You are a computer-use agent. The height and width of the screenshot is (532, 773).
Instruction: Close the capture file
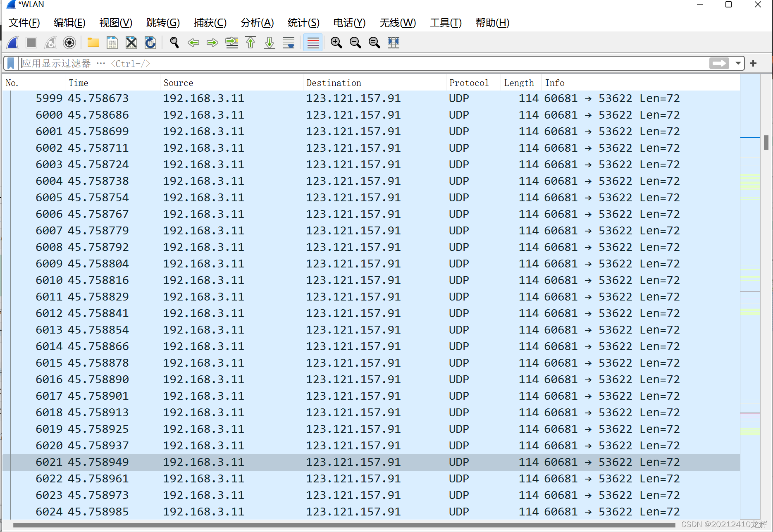[131, 43]
